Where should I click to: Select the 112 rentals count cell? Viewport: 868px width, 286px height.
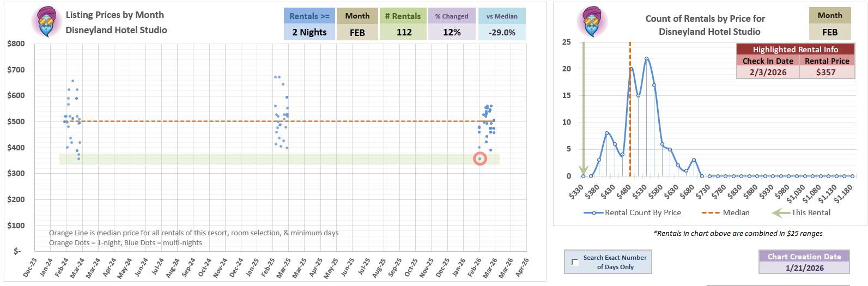click(404, 32)
